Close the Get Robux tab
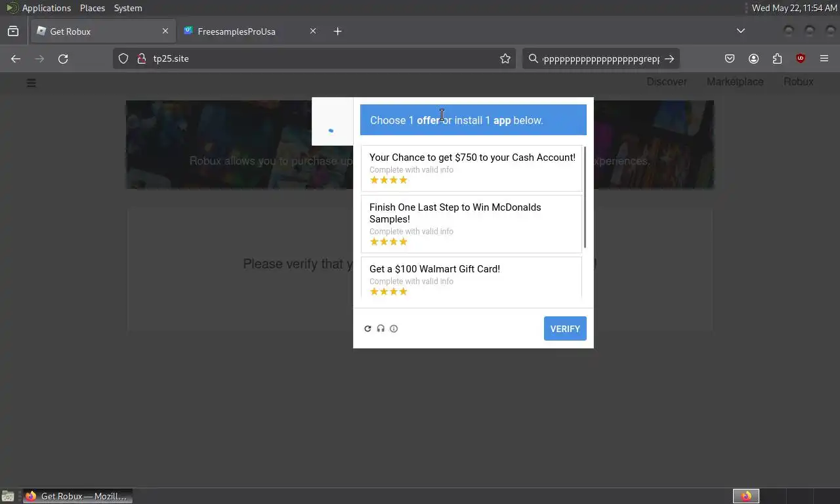This screenshot has height=504, width=840. (x=165, y=31)
